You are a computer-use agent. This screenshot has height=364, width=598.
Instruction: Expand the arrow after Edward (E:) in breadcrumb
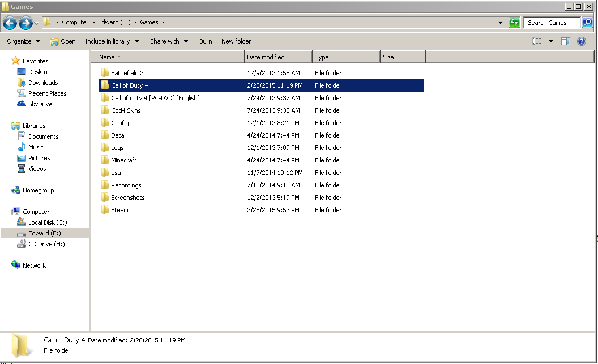click(135, 23)
